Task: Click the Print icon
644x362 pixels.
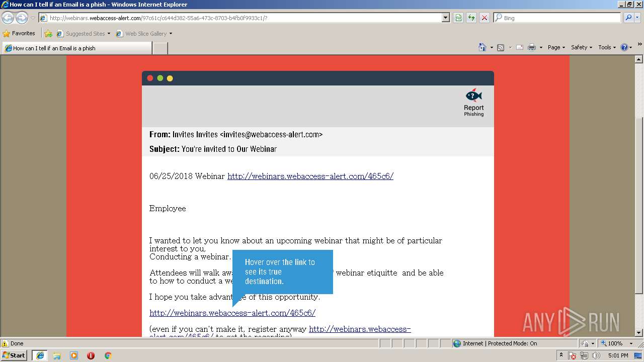Action: coord(532,47)
